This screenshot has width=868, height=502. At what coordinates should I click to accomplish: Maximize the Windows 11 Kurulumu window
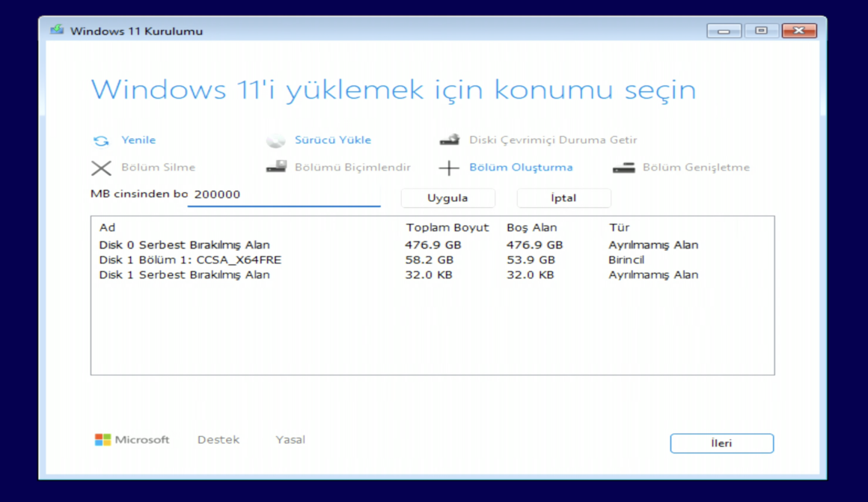[761, 31]
